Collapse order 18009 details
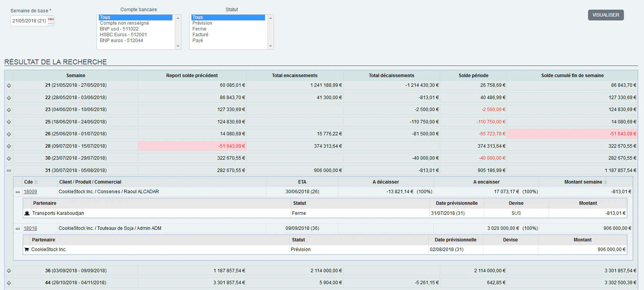This screenshot has height=290, width=644. pyautogui.click(x=18, y=192)
